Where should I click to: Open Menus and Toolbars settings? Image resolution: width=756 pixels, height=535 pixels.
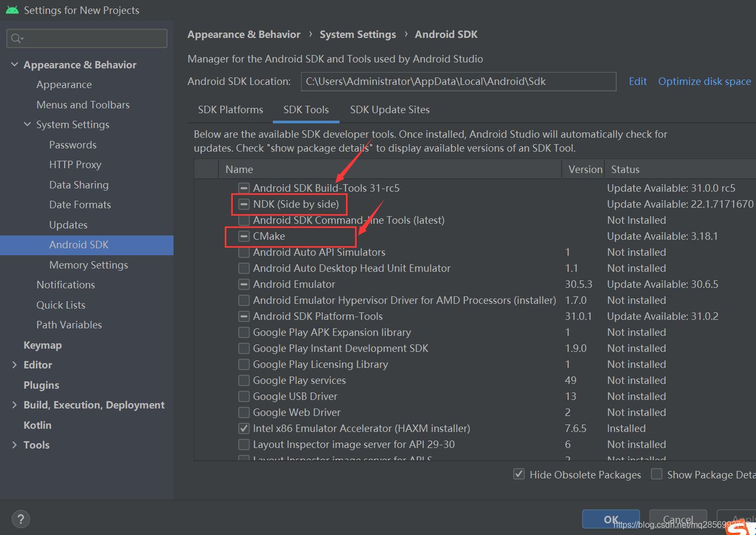coord(83,105)
